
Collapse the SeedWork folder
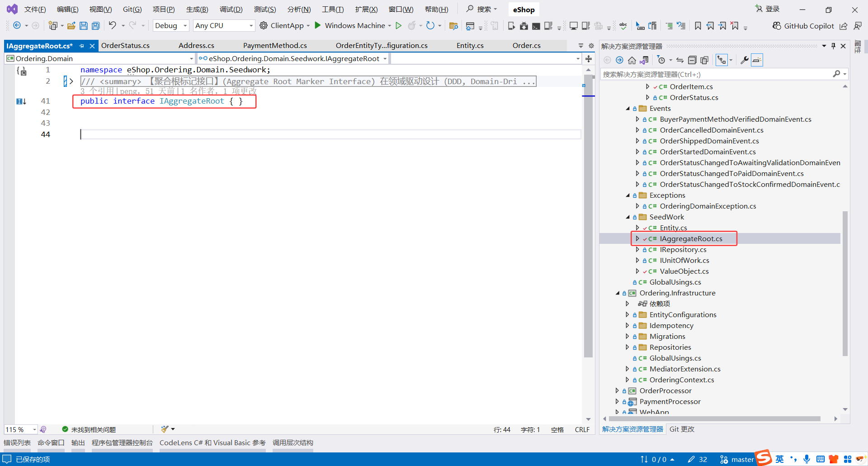click(628, 217)
